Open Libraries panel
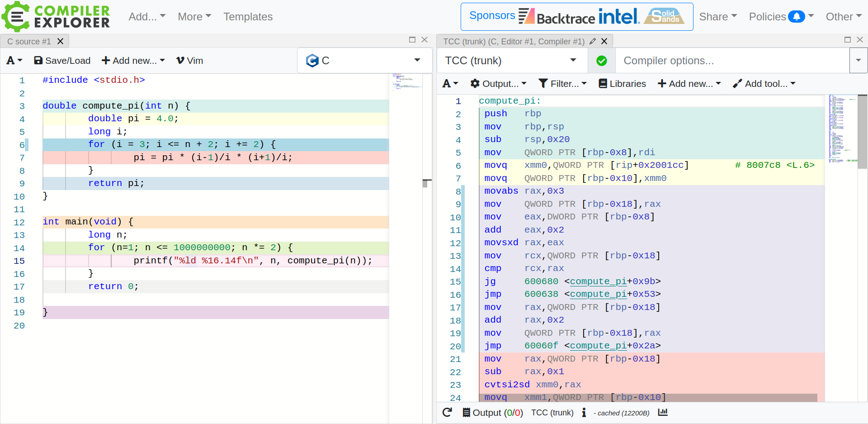This screenshot has width=868, height=424. (622, 84)
